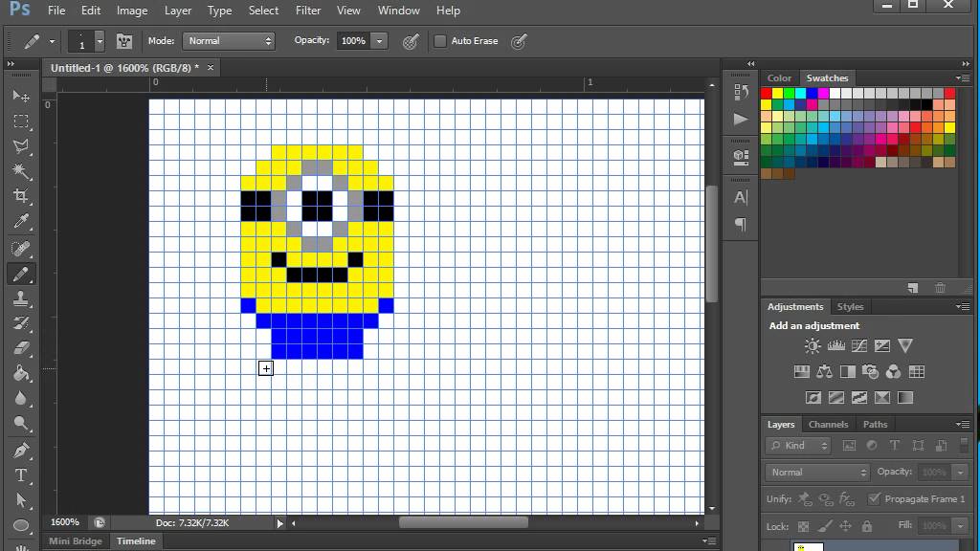Image resolution: width=980 pixels, height=551 pixels.
Task: Open the tool preset picker arrow
Action: pos(52,41)
